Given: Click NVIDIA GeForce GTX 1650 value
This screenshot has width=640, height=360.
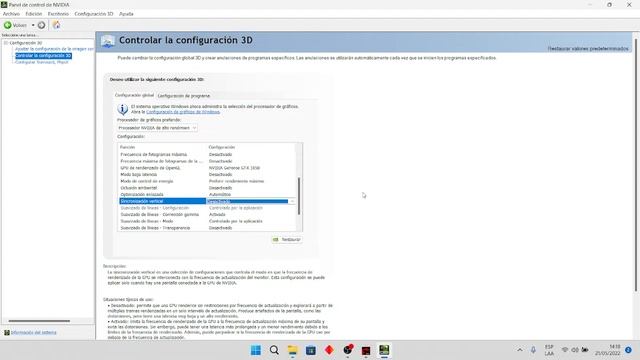Looking at the screenshot, I should [x=234, y=168].
